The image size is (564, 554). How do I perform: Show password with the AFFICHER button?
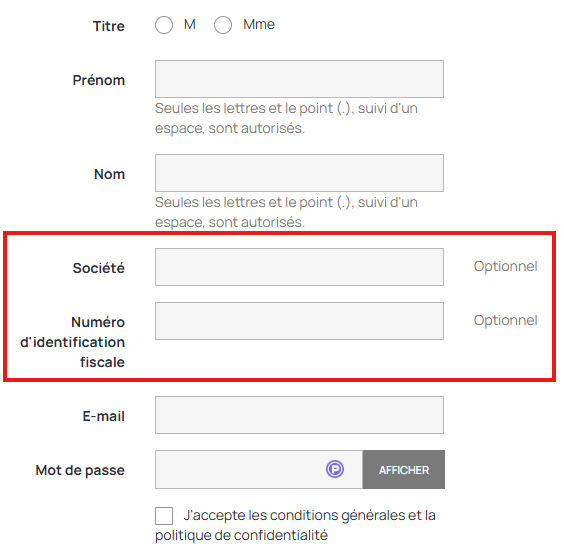[404, 469]
